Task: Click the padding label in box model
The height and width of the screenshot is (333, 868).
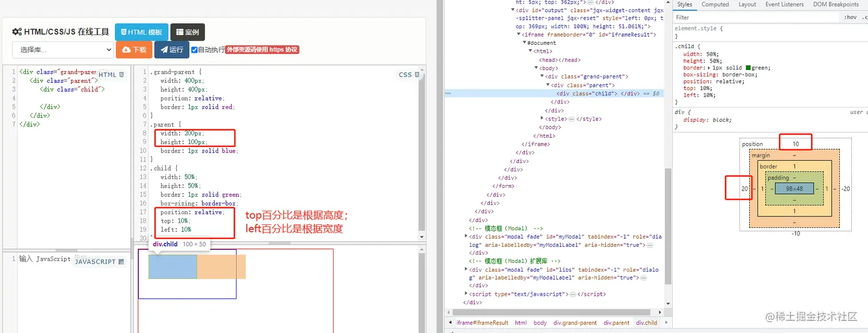Action: point(778,177)
